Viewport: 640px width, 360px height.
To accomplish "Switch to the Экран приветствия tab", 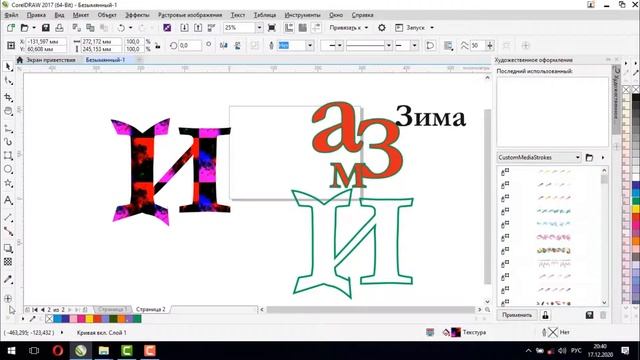I will pos(51,60).
